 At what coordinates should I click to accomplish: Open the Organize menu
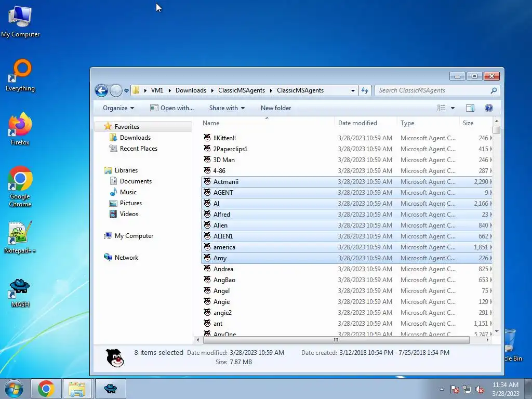[118, 108]
